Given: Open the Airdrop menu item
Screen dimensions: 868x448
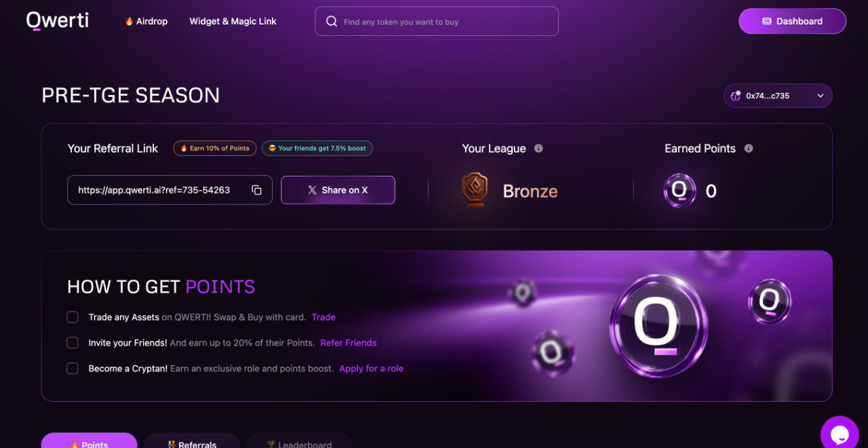Looking at the screenshot, I should 146,21.
